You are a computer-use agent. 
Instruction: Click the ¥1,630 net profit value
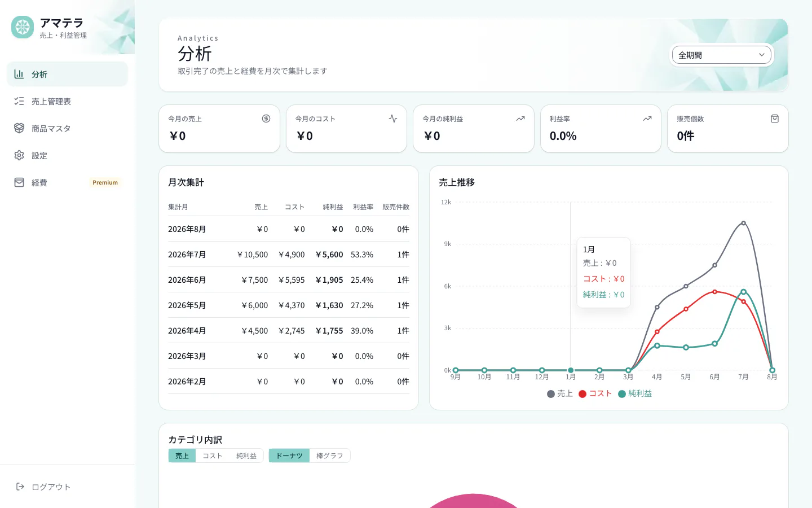click(x=329, y=305)
